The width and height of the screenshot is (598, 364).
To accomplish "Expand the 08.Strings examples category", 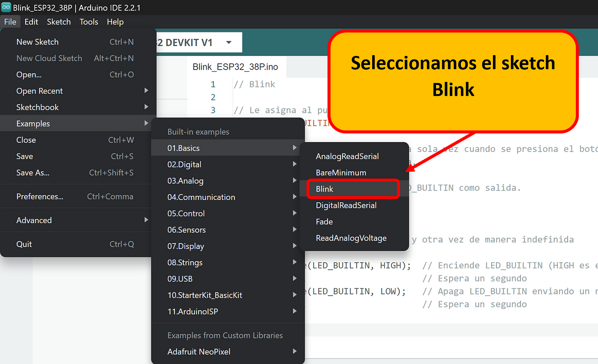I will pyautogui.click(x=228, y=262).
